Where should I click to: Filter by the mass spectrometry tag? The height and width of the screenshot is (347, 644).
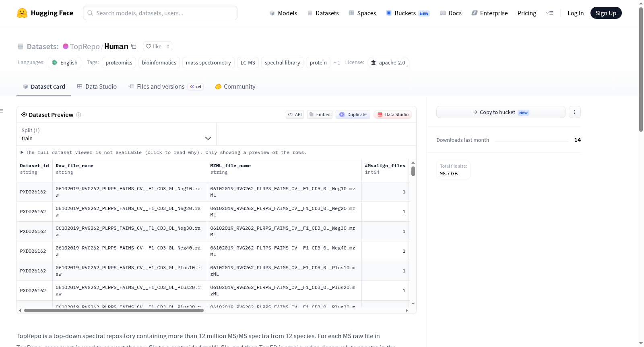(x=208, y=62)
